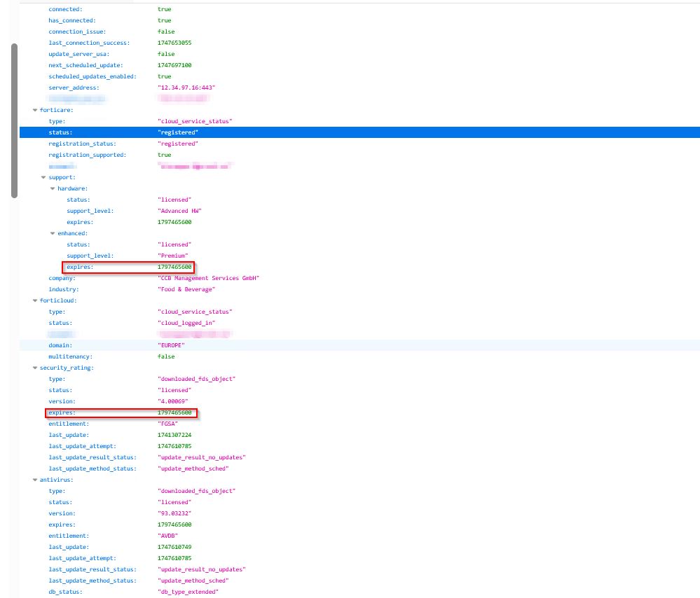The image size is (700, 598).
Task: Click the highlighted status "registered" row
Action: [x=359, y=132]
